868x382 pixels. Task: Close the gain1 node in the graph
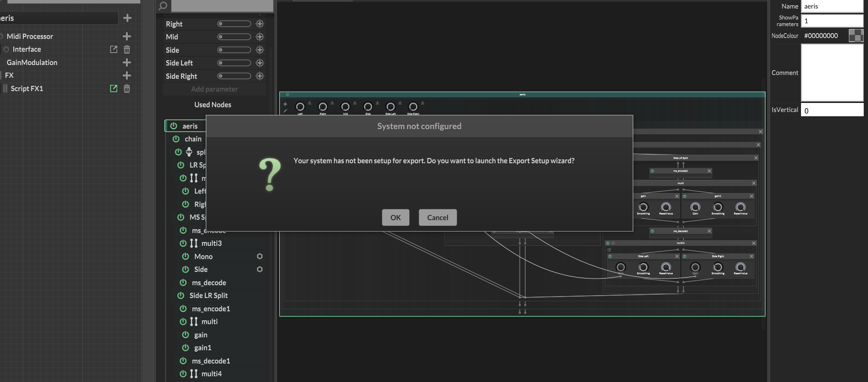[x=752, y=196]
